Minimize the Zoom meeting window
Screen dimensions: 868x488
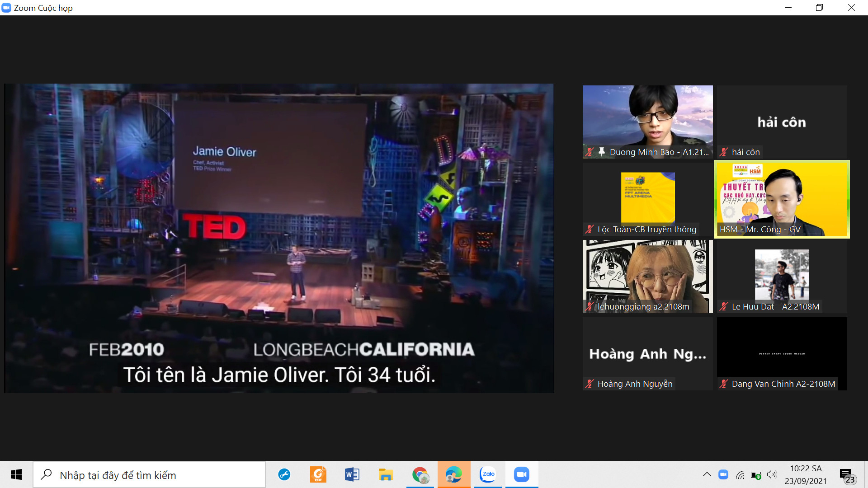tap(788, 8)
